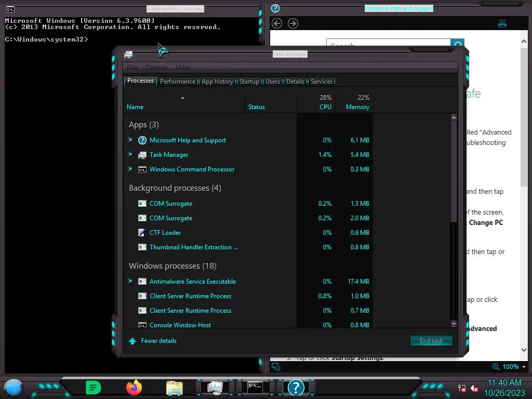Click the cmd.exe title bar icon
532x399 pixels.
[10, 9]
